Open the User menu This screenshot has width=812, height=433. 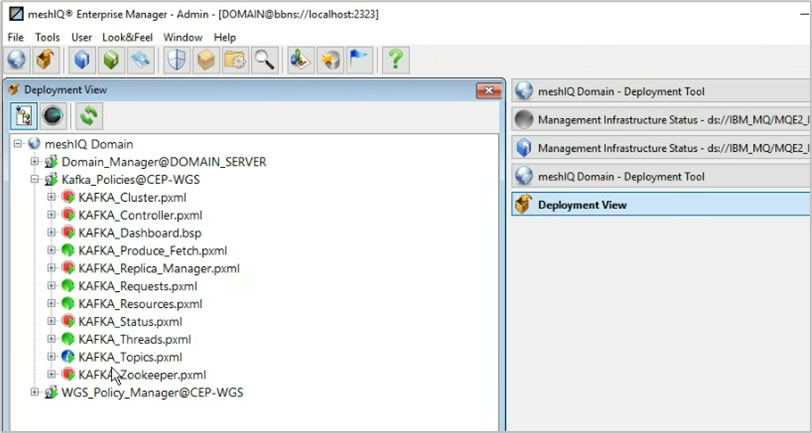tap(81, 37)
